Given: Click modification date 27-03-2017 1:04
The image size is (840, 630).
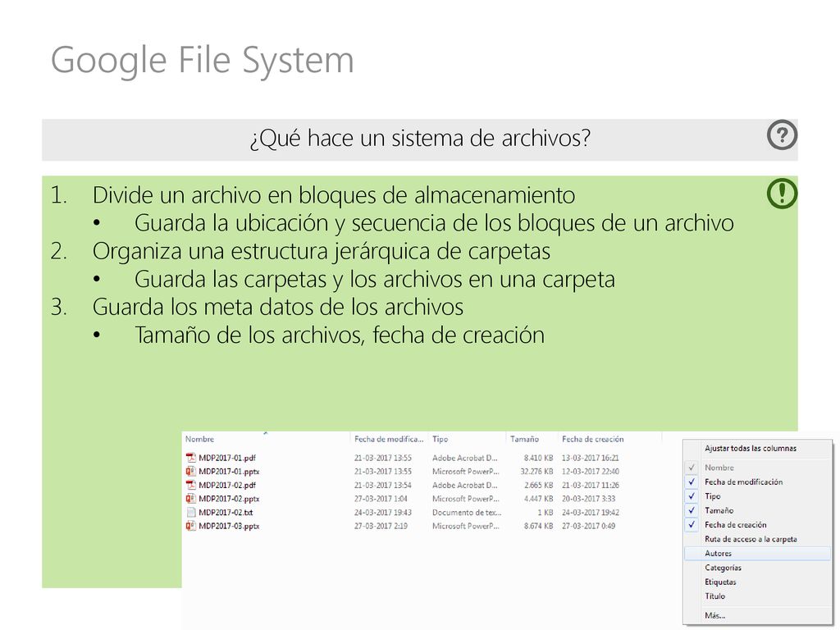Looking at the screenshot, I should 381,499.
